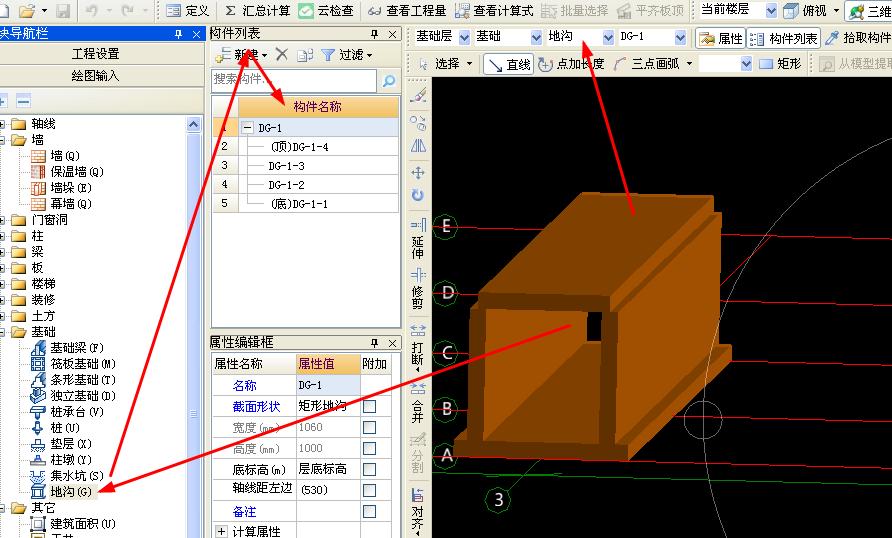Open the 当前楼层 dropdown
892x538 pixels.
[x=771, y=10]
